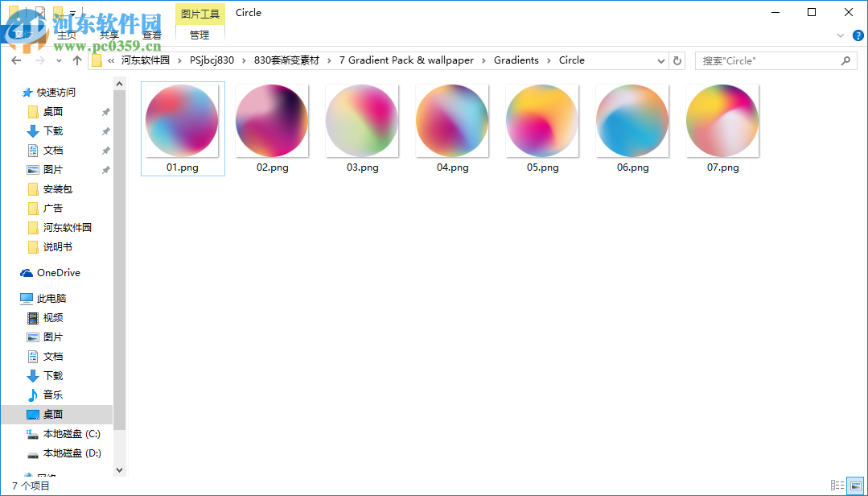Viewport: 868px width, 496px height.
Task: Navigate to 河东软件园 breadcrumb
Action: (146, 60)
